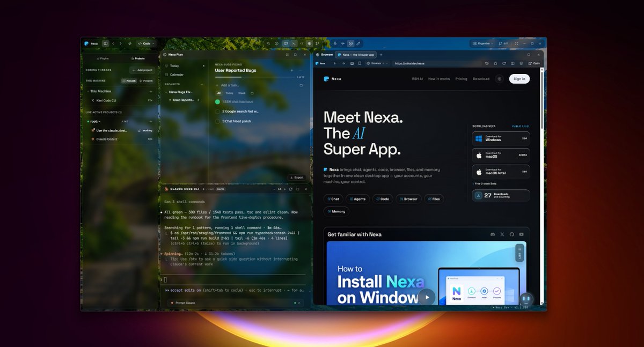Open the Organize dropdown
Screen dimensions: 644x347
(484, 43)
